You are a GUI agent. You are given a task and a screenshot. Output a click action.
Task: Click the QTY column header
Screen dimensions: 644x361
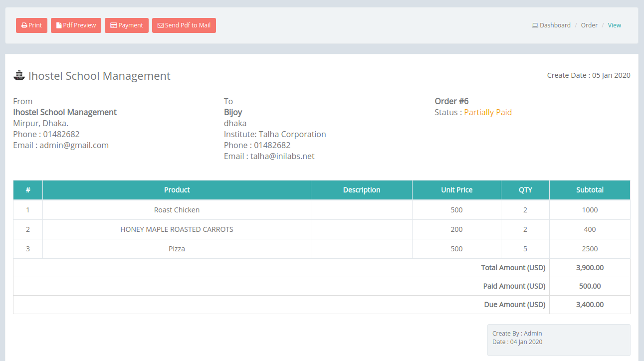(x=525, y=190)
